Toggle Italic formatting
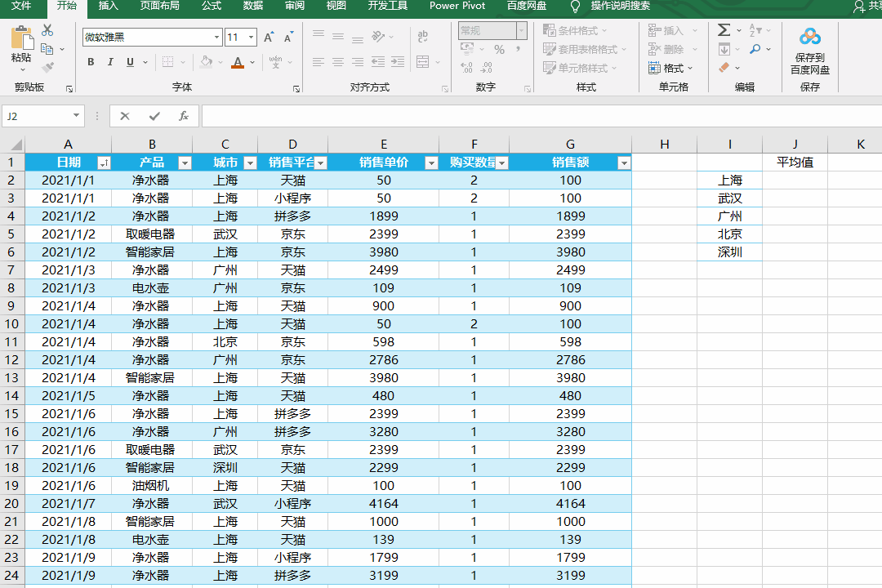 point(112,62)
